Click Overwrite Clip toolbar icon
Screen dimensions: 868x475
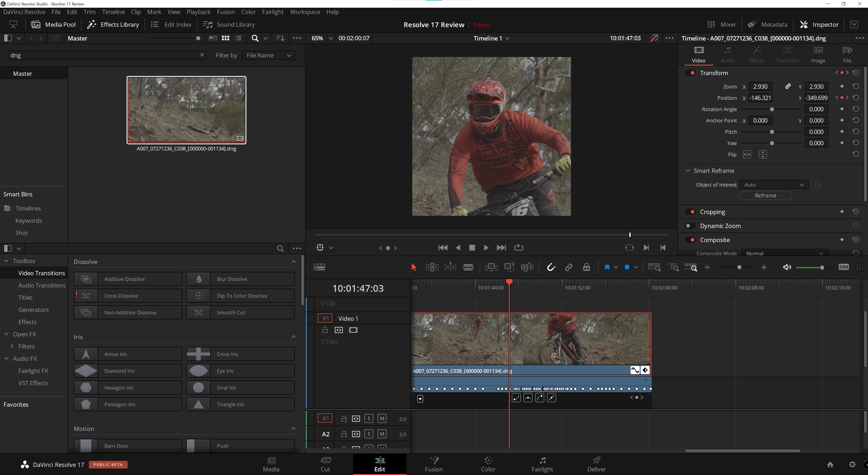509,267
